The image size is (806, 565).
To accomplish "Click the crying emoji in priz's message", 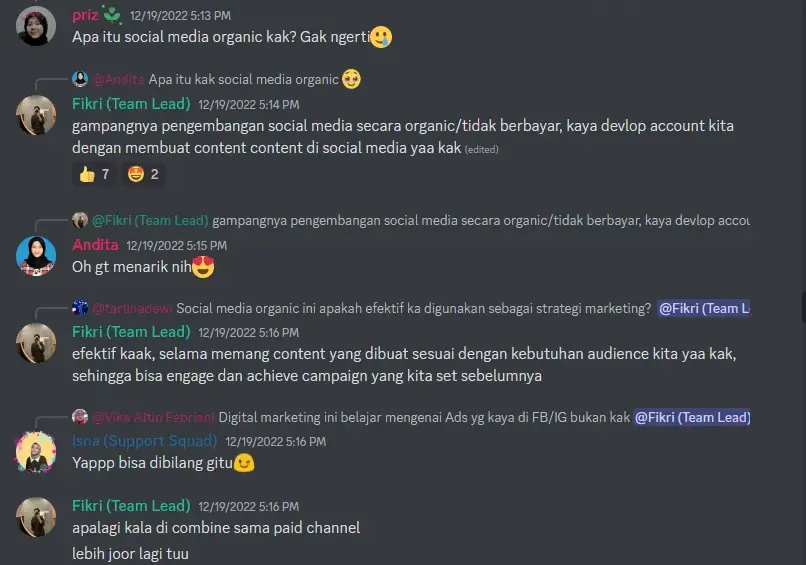I will 381,37.
